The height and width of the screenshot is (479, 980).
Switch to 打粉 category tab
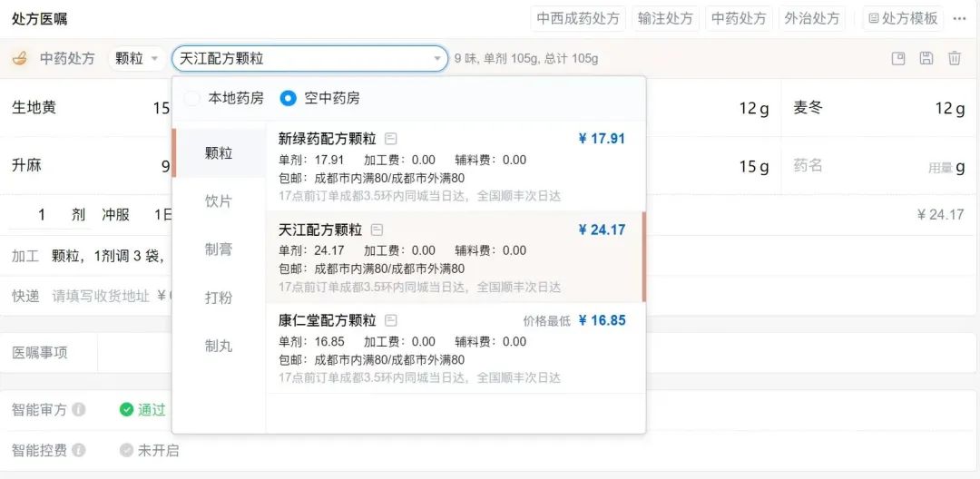pyautogui.click(x=219, y=298)
